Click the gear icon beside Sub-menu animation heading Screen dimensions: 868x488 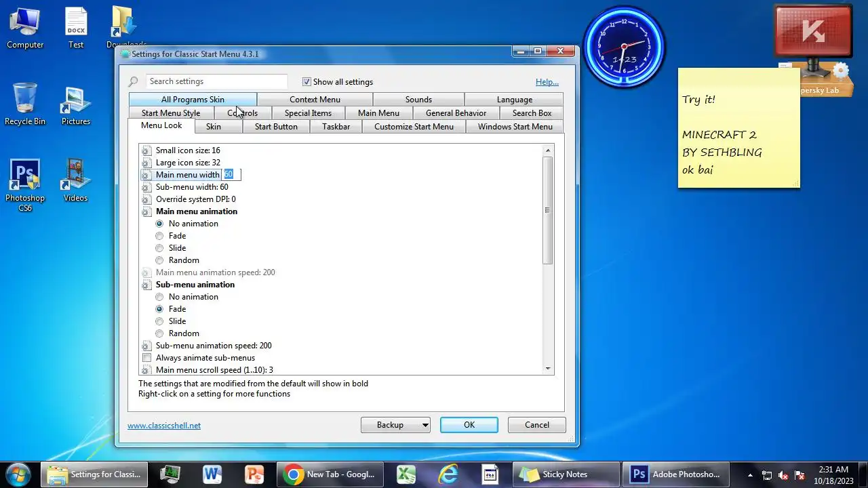point(146,285)
